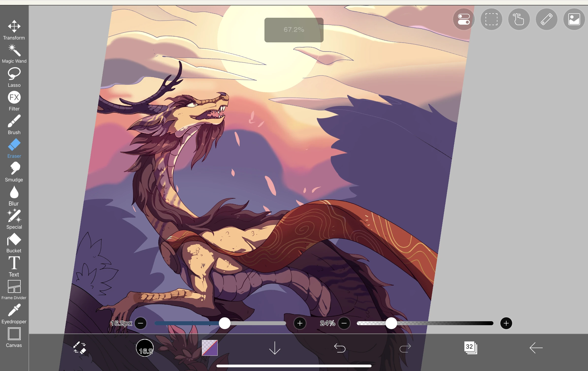The image size is (588, 371).
Task: Open the brush settings panel at bottom left
Action: [x=79, y=348]
